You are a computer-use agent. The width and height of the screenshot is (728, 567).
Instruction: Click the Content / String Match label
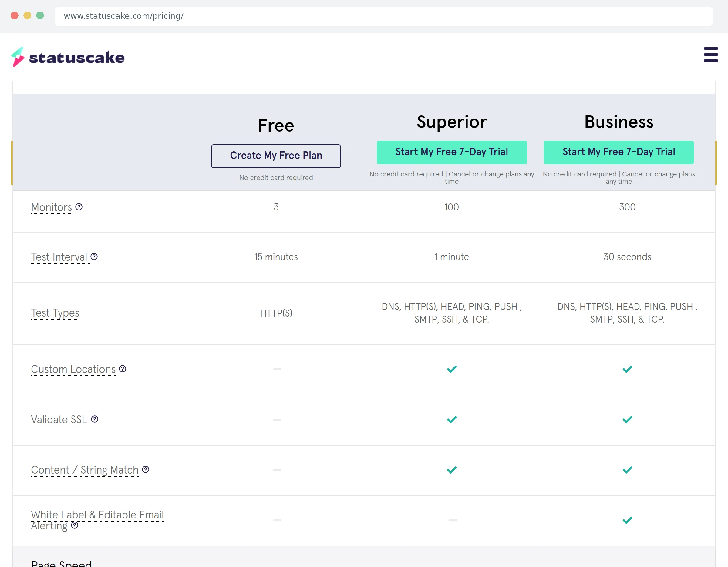pyautogui.click(x=85, y=470)
